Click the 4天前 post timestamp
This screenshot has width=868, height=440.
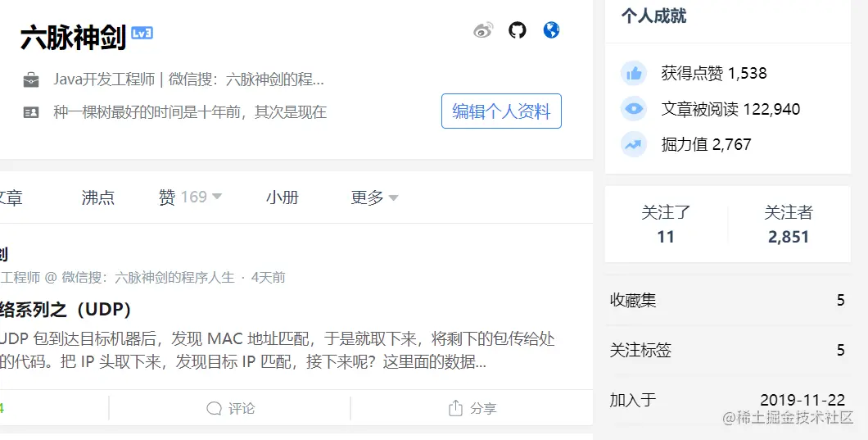pos(269,277)
